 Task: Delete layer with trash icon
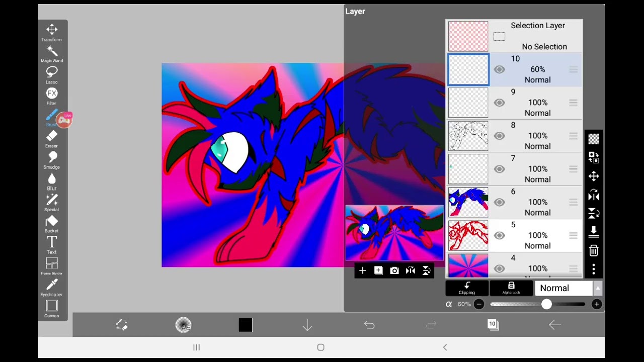click(594, 250)
